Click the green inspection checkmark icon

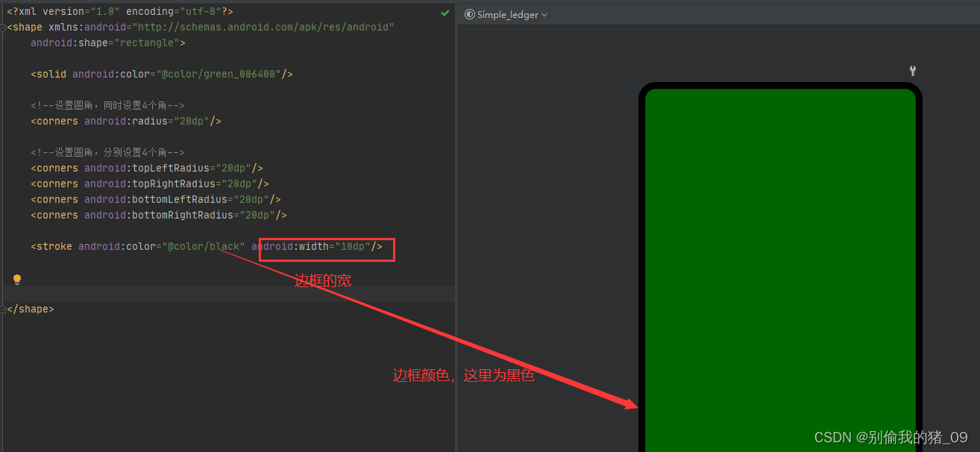pyautogui.click(x=445, y=13)
